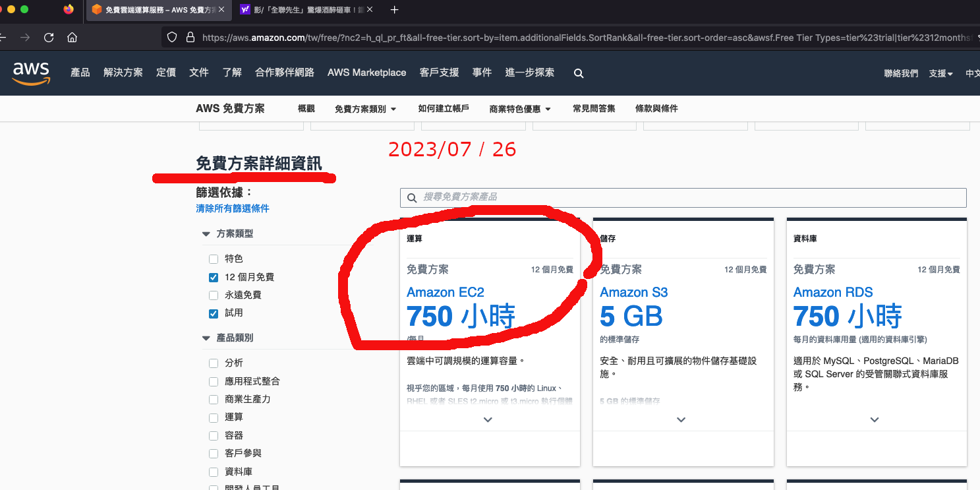The image size is (980, 490).
Task: Click the browser home icon
Action: 72,38
